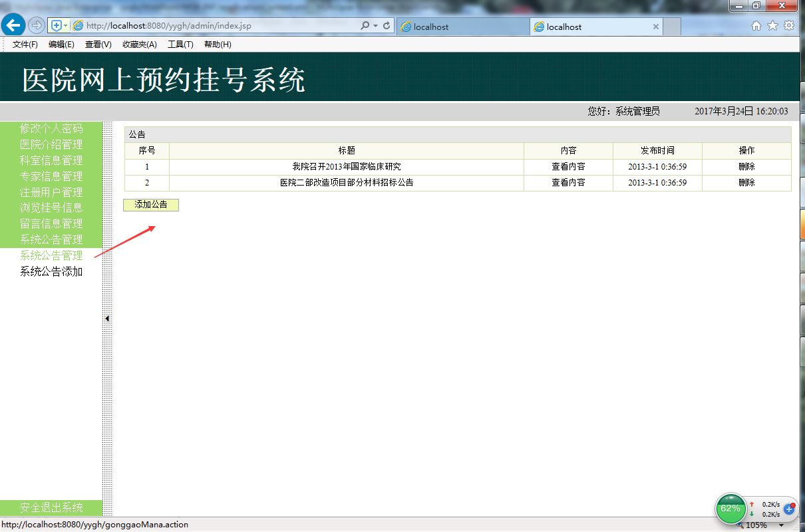Image resolution: width=805 pixels, height=532 pixels.
Task: Open 专家信息管理 in sidebar
Action: [x=51, y=176]
